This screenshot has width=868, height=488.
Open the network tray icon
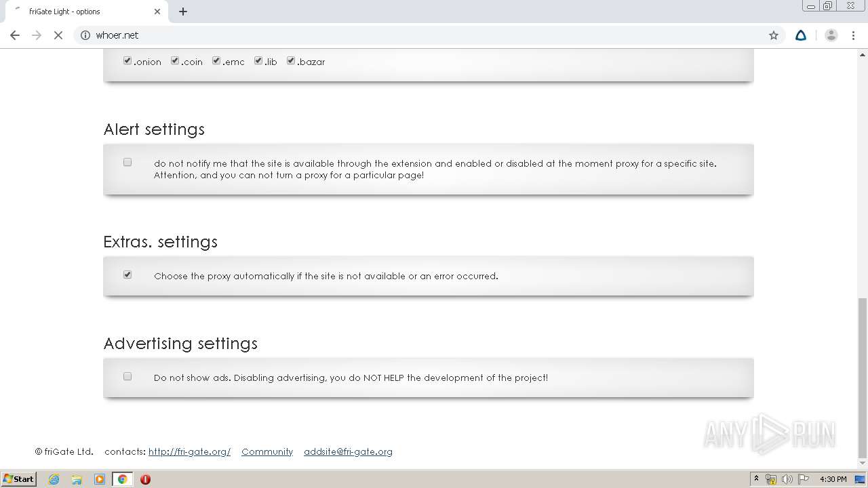[x=771, y=479]
